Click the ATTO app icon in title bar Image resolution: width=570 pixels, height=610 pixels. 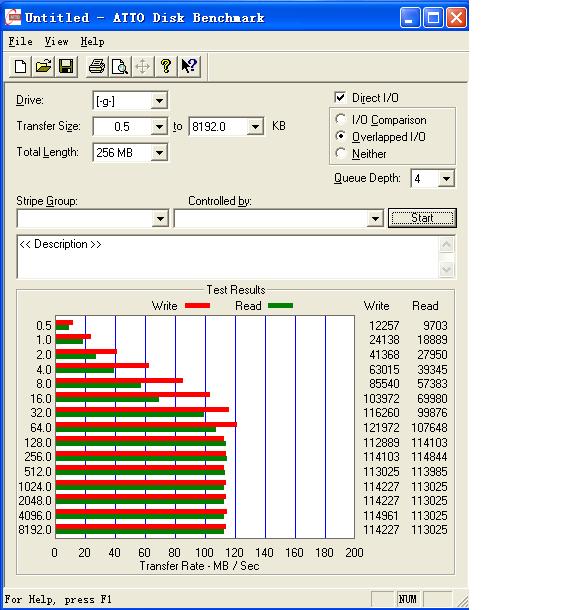(x=13, y=18)
